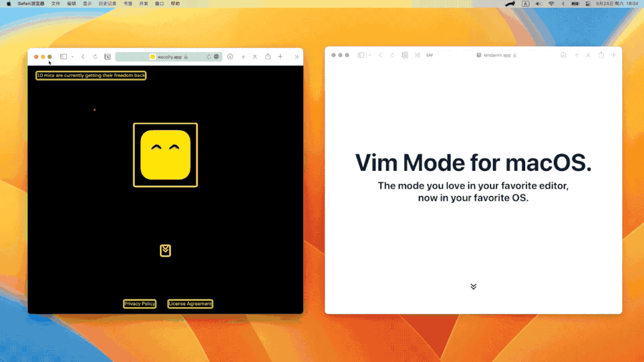Screen dimensions: 644x362
Task: Open sidebar dropdown arrow in kindavim.app window
Action: [369, 55]
